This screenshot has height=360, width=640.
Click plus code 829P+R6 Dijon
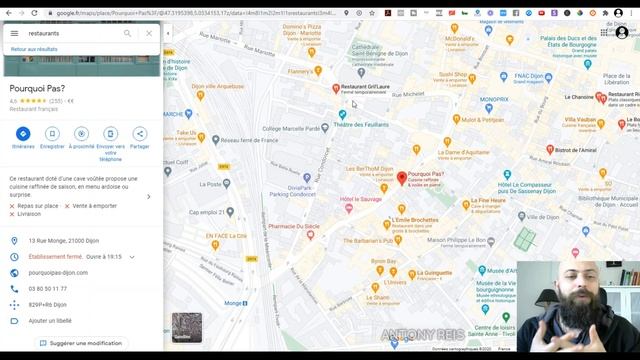(48, 305)
